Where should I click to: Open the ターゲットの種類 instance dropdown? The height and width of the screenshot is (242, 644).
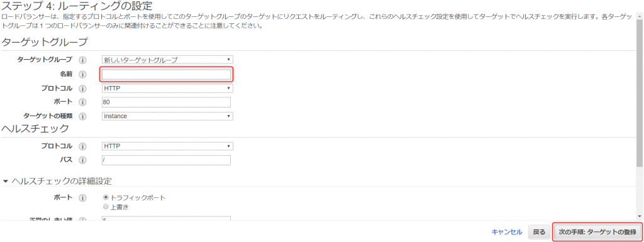[x=167, y=116]
